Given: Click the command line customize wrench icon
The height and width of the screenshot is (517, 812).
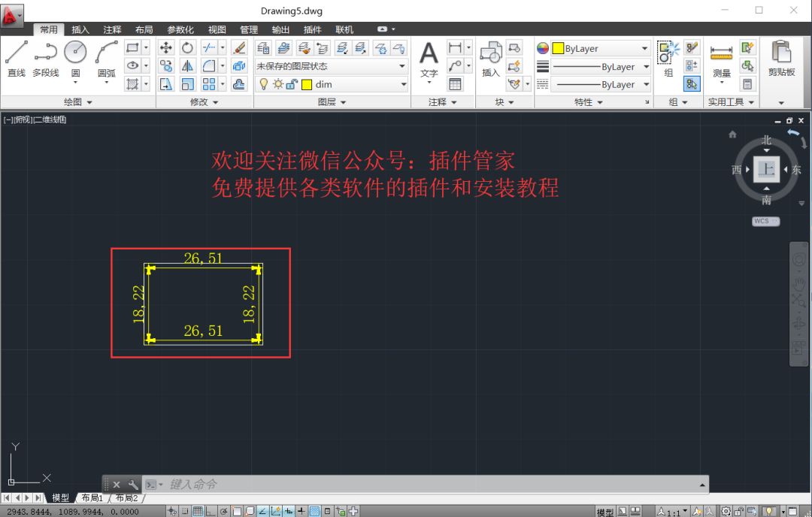Looking at the screenshot, I should [x=133, y=485].
